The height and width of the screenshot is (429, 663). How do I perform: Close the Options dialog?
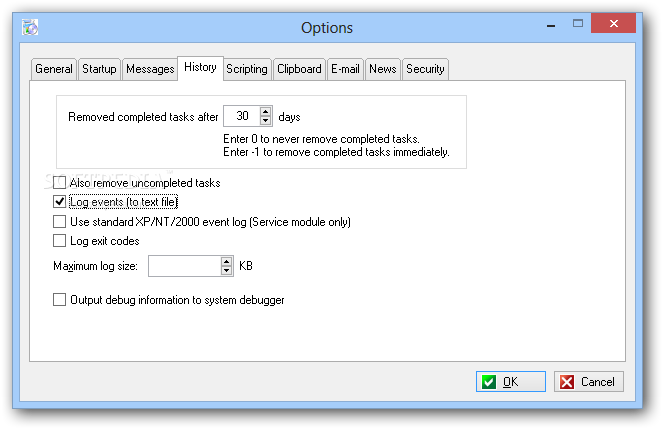[614, 23]
